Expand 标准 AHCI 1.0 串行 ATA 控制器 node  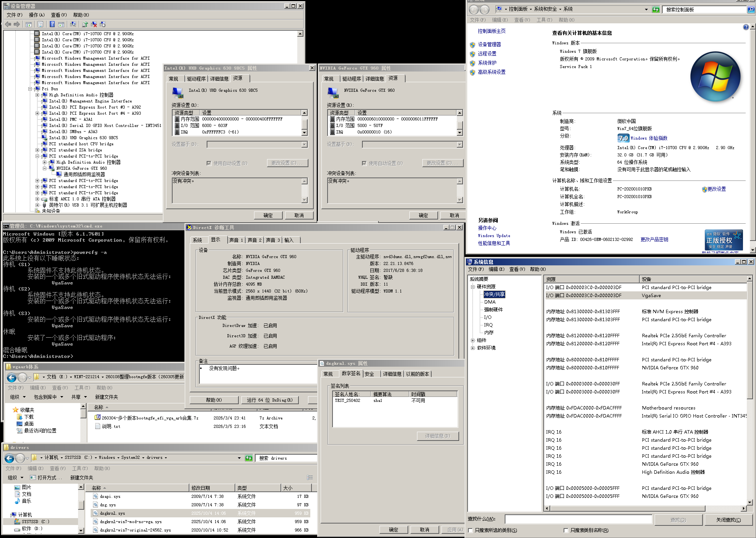tap(37, 199)
